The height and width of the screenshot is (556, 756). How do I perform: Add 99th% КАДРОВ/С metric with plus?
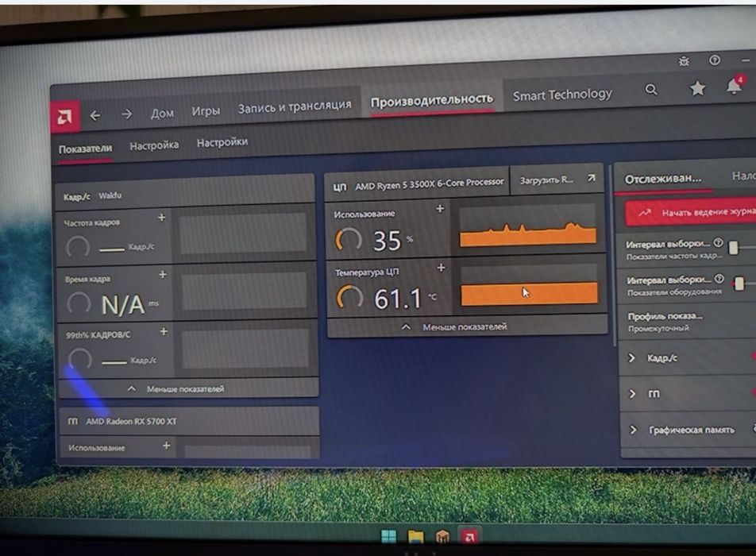tap(164, 331)
